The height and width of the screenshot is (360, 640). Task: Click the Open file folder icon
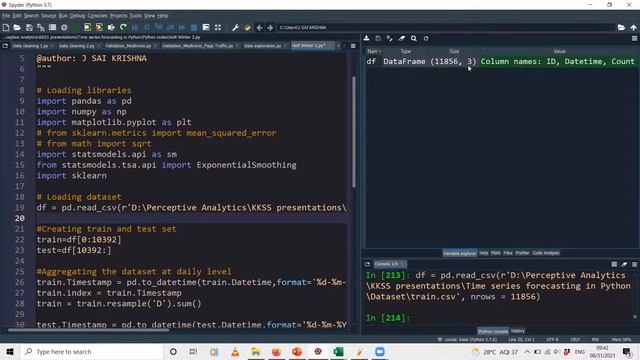click(x=17, y=27)
